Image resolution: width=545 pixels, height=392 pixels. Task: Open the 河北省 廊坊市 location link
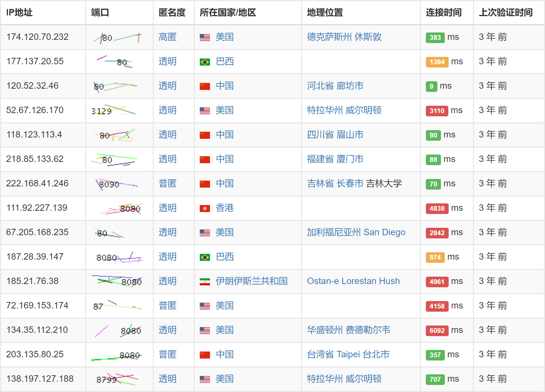(335, 86)
